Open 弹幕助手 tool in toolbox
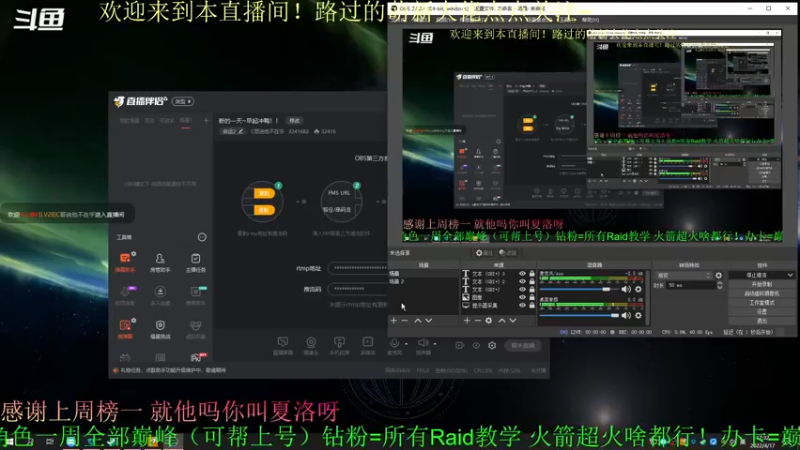 pos(125,262)
